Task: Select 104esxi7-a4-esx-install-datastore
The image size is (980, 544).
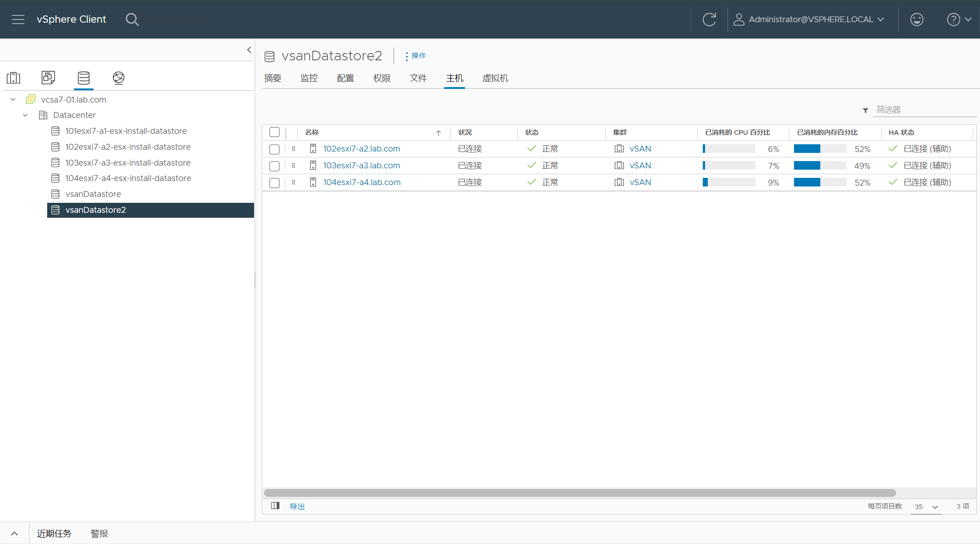Action: coord(128,178)
